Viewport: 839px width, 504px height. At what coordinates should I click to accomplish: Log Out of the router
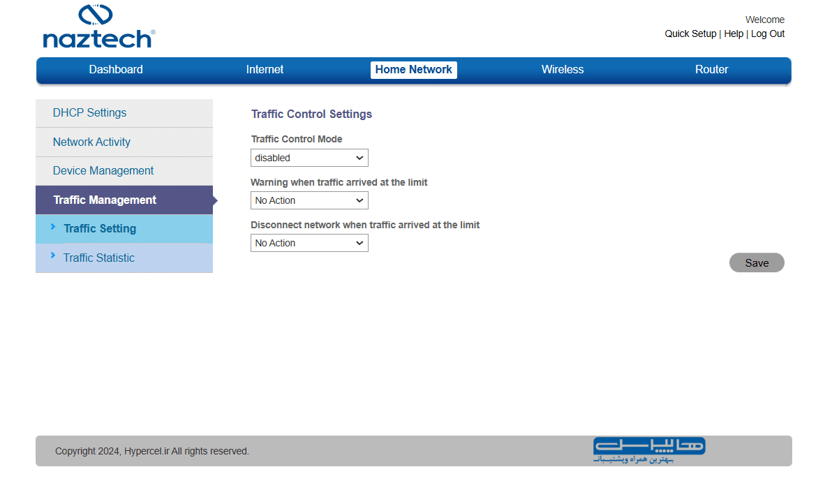768,34
